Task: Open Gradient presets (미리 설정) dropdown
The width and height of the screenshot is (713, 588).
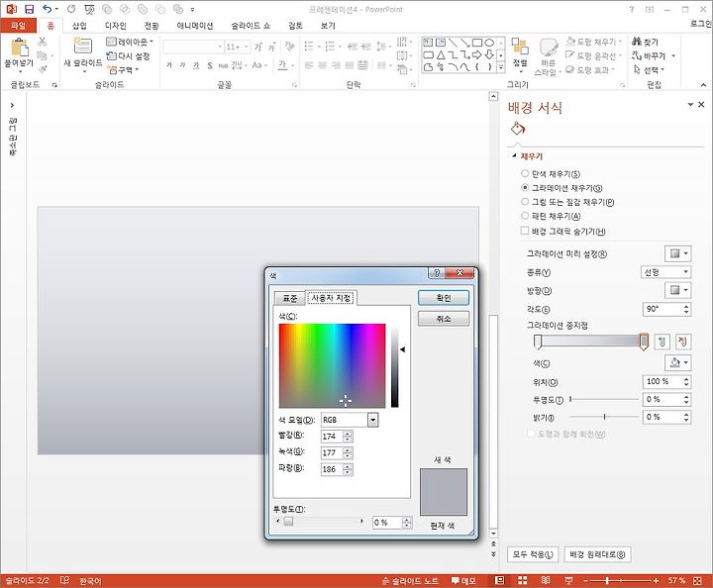Action: coord(678,253)
